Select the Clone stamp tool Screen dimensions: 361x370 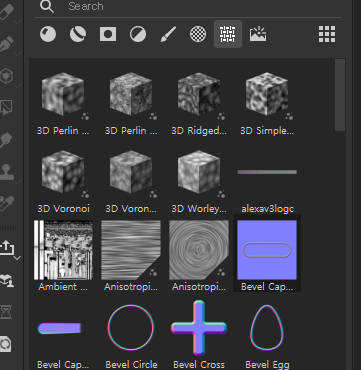tap(7, 172)
